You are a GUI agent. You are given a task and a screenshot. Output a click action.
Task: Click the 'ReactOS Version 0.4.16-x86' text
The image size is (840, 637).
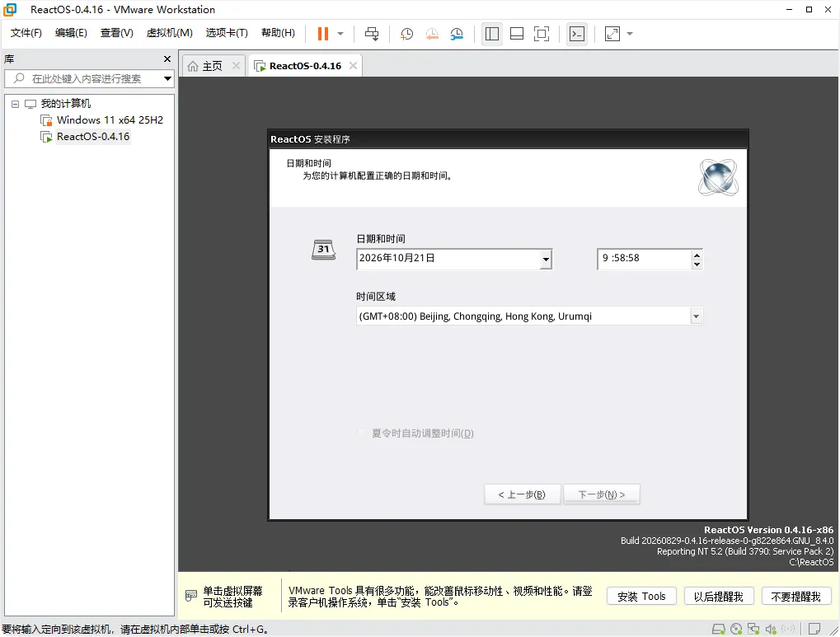coord(769,530)
